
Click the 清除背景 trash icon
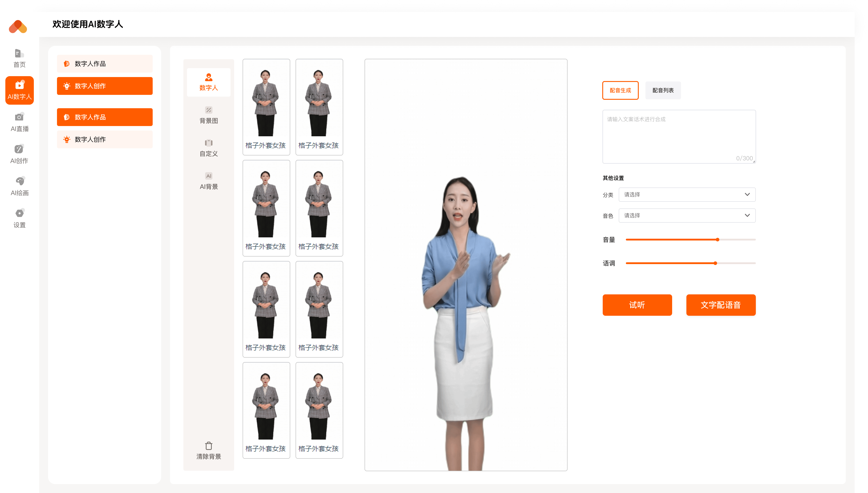pos(209,446)
